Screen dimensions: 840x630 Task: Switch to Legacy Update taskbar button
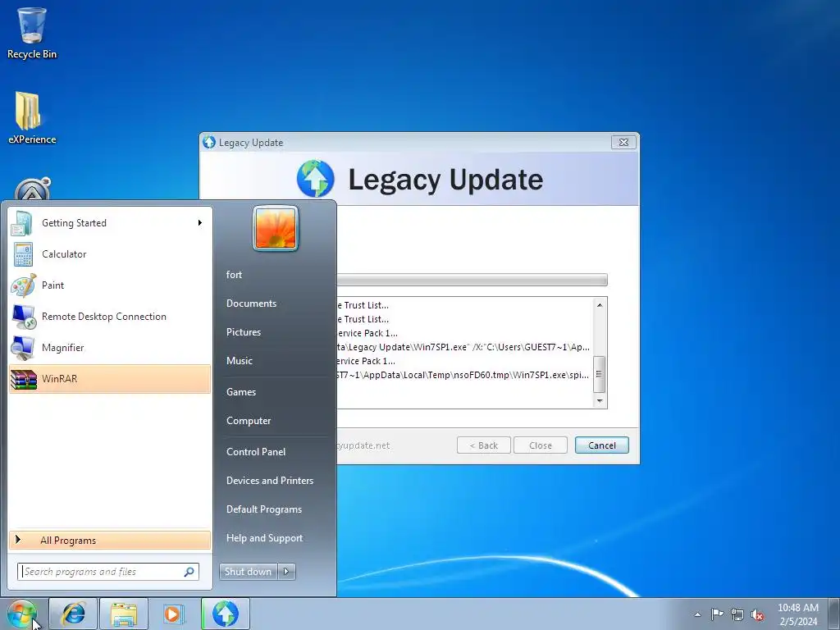pyautogui.click(x=226, y=614)
